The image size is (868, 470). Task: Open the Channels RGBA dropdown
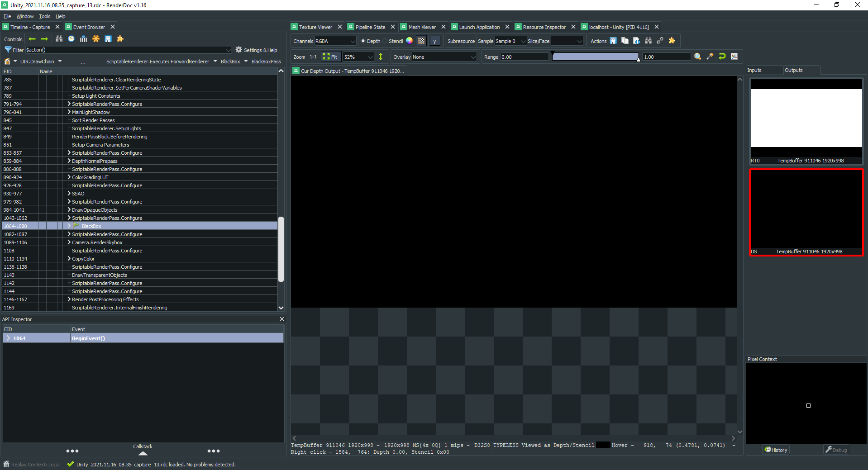pos(335,41)
